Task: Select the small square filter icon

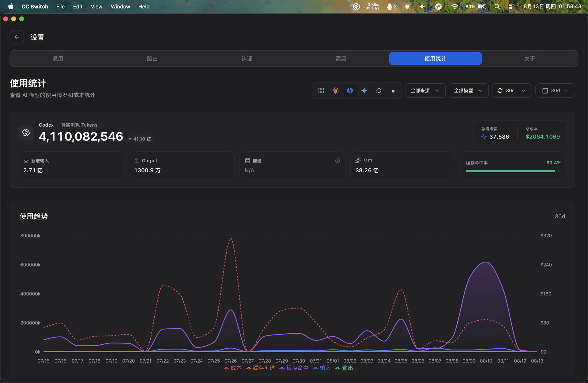Action: 393,91
